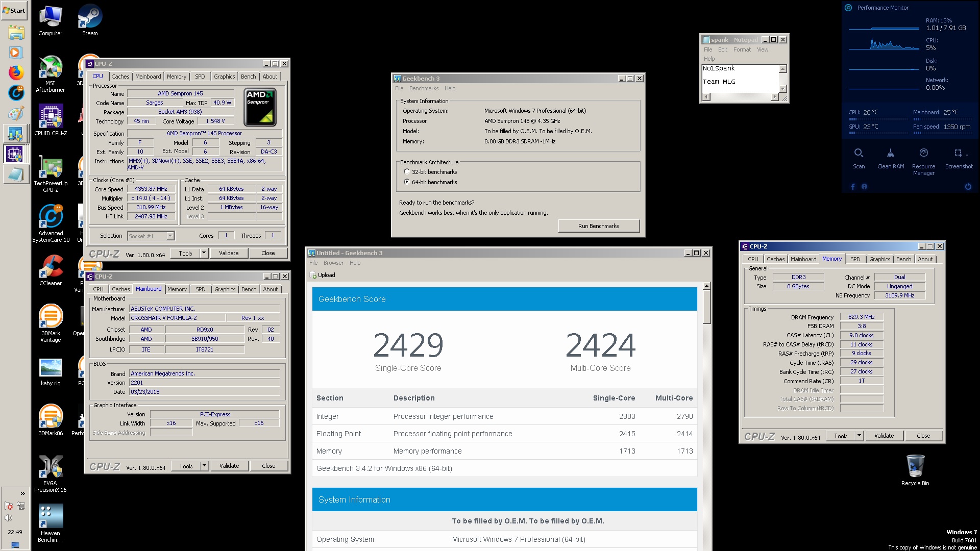Open the Socket #1 selection combo box
Image resolution: width=980 pixels, height=551 pixels.
pyautogui.click(x=151, y=236)
